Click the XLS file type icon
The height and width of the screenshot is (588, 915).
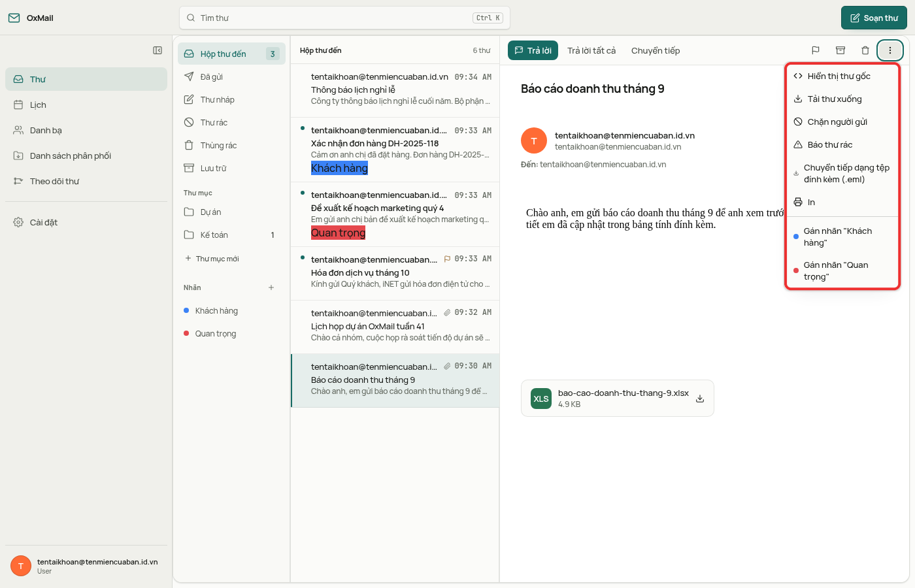(x=541, y=399)
